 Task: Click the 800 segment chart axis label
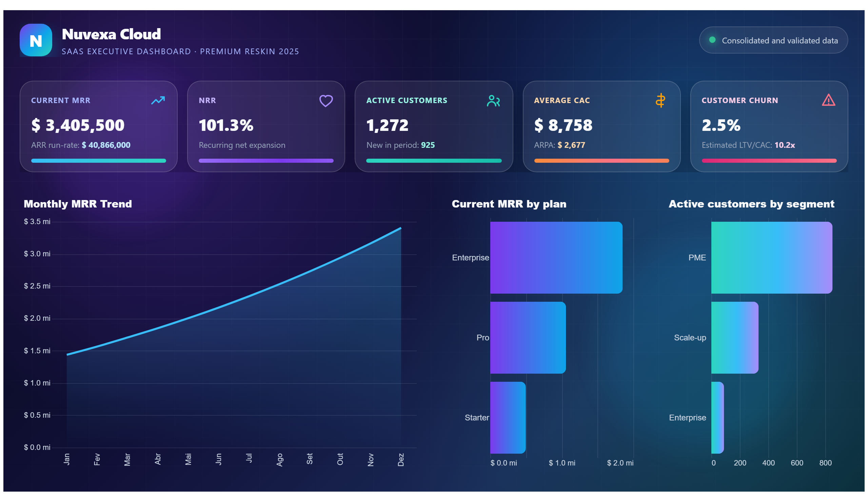coord(825,463)
